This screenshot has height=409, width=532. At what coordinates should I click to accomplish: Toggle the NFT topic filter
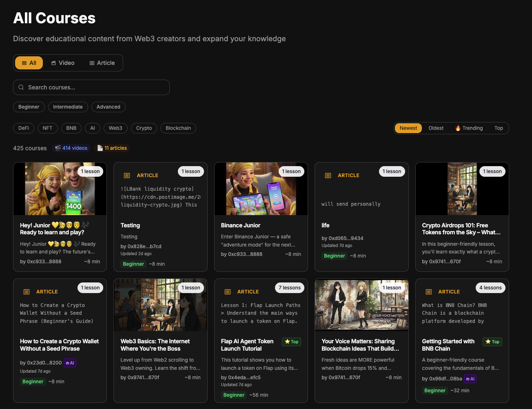click(48, 128)
